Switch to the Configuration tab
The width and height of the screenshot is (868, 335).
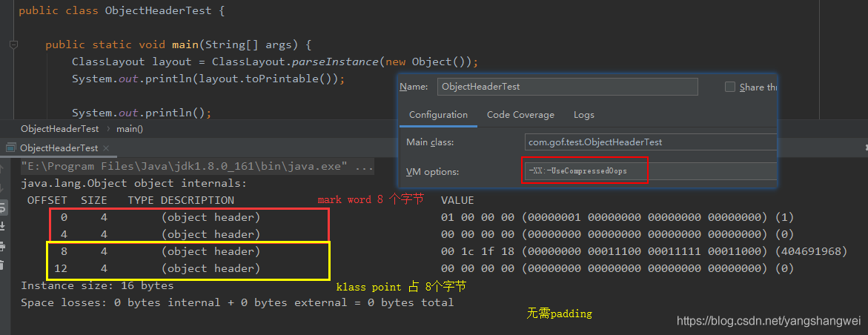point(438,115)
